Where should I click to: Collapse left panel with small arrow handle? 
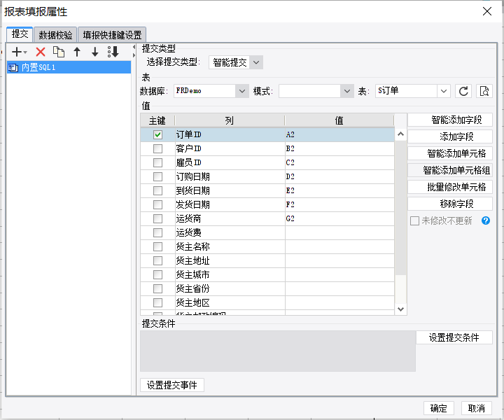[134, 47]
